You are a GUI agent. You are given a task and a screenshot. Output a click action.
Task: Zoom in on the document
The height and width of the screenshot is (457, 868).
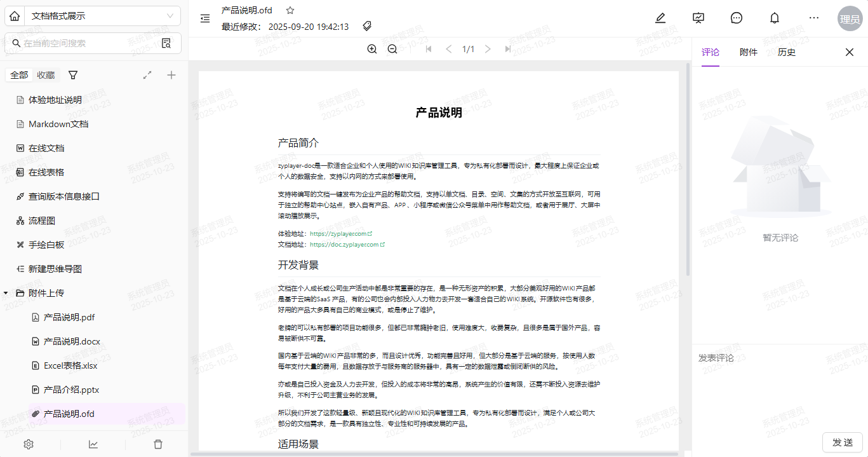click(372, 49)
